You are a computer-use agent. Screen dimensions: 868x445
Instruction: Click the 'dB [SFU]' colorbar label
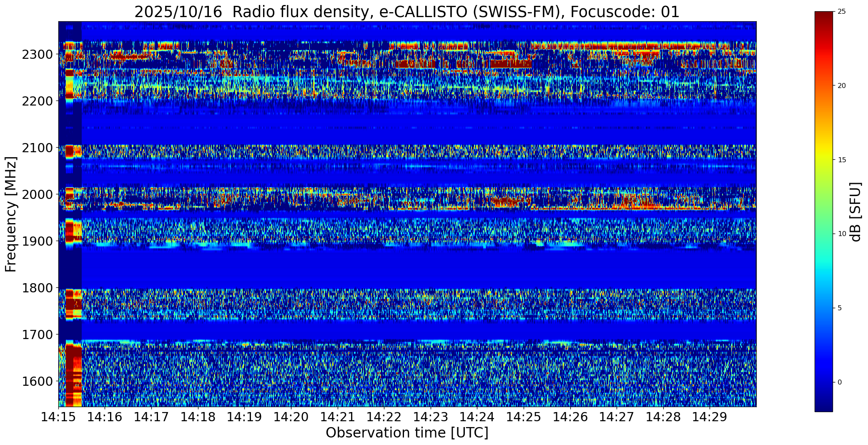point(856,211)
